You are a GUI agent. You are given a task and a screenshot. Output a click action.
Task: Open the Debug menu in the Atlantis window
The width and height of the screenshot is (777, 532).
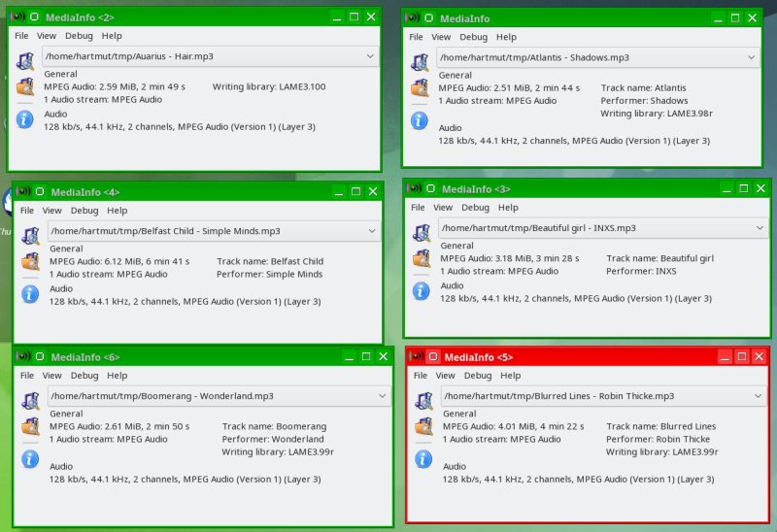coord(473,37)
